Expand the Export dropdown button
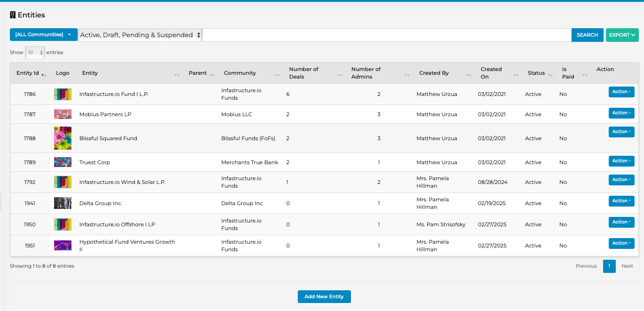The width and height of the screenshot is (644, 311). [x=622, y=35]
